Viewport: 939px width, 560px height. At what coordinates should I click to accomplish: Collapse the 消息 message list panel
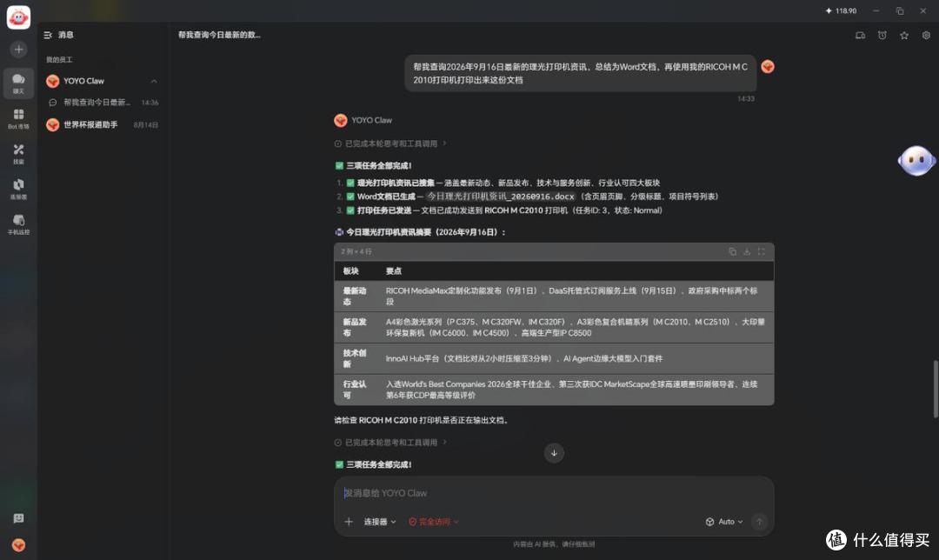(48, 36)
